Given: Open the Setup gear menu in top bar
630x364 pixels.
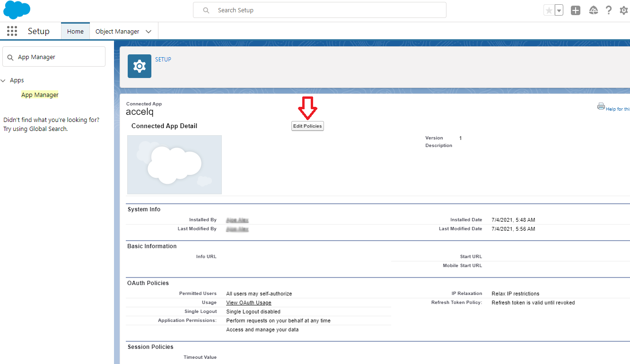Looking at the screenshot, I should click(x=624, y=10).
